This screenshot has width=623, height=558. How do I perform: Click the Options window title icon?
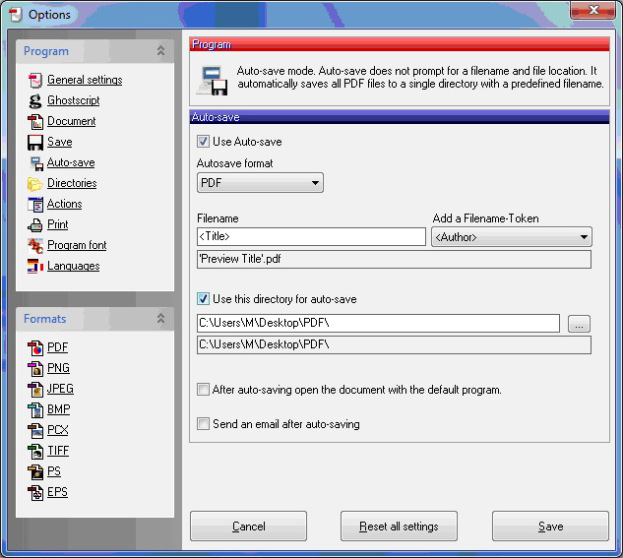point(15,14)
